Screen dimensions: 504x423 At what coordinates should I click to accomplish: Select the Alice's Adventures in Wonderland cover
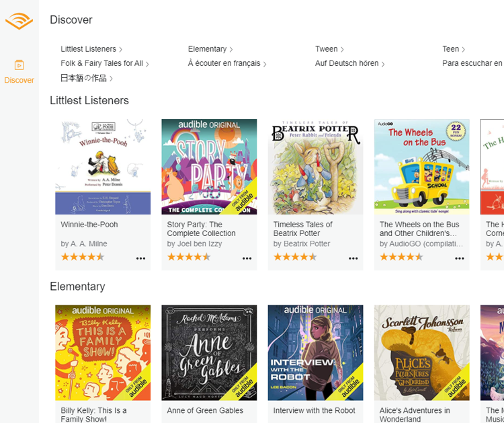[x=422, y=353]
